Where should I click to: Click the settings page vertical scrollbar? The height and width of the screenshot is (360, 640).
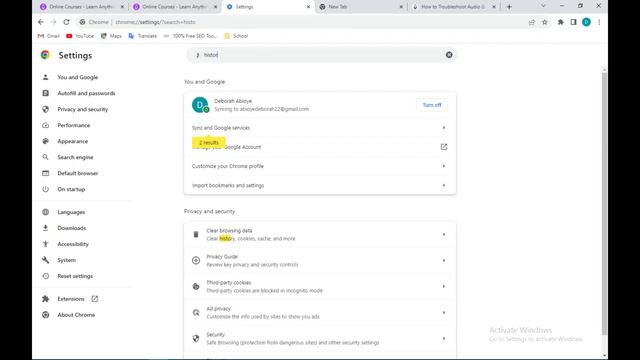(x=604, y=203)
